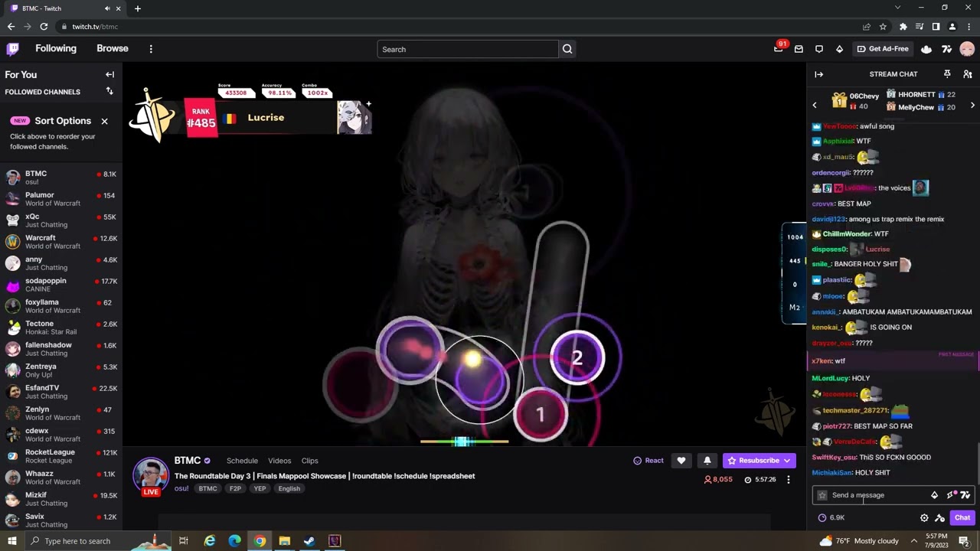The image size is (980, 551).
Task: Click the React button
Action: click(648, 461)
